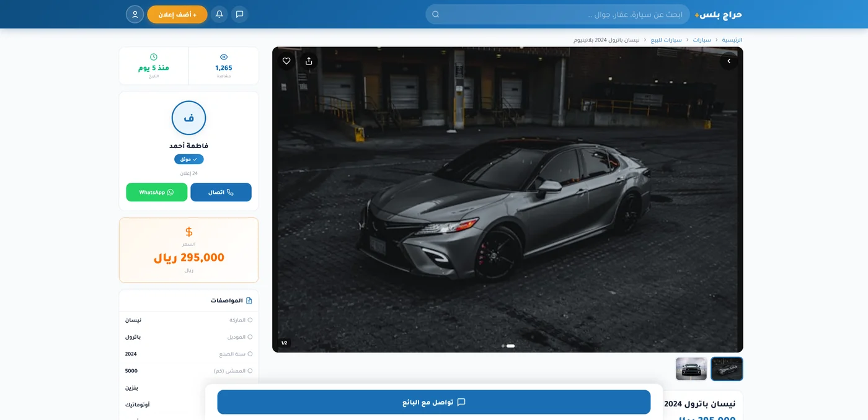Click the 24 إعلان listings count
868x420 pixels.
point(189,173)
